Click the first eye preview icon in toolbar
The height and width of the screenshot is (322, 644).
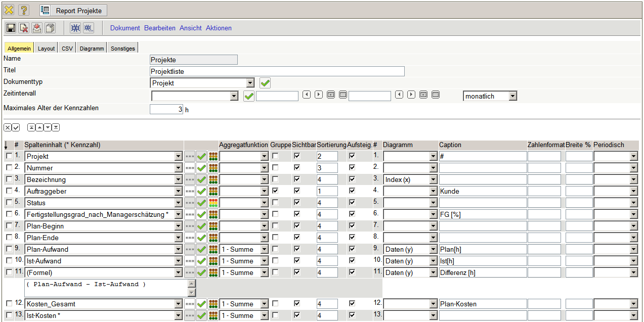75,28
